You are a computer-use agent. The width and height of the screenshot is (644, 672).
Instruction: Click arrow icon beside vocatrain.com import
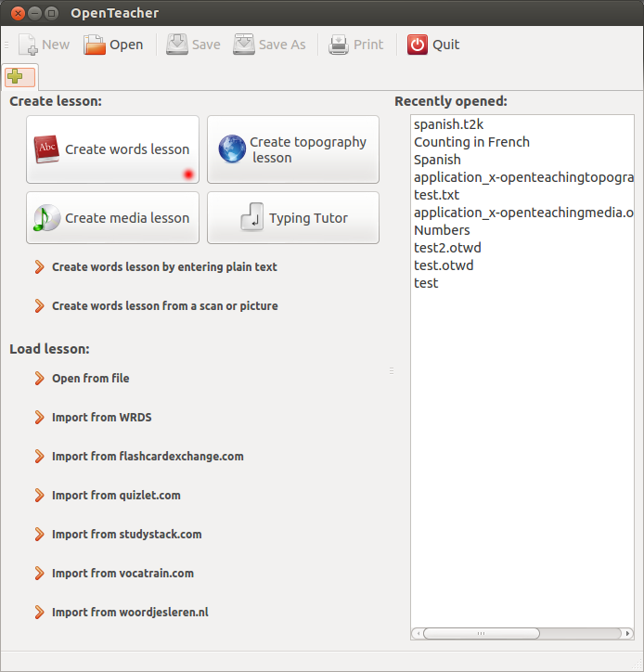pos(39,574)
